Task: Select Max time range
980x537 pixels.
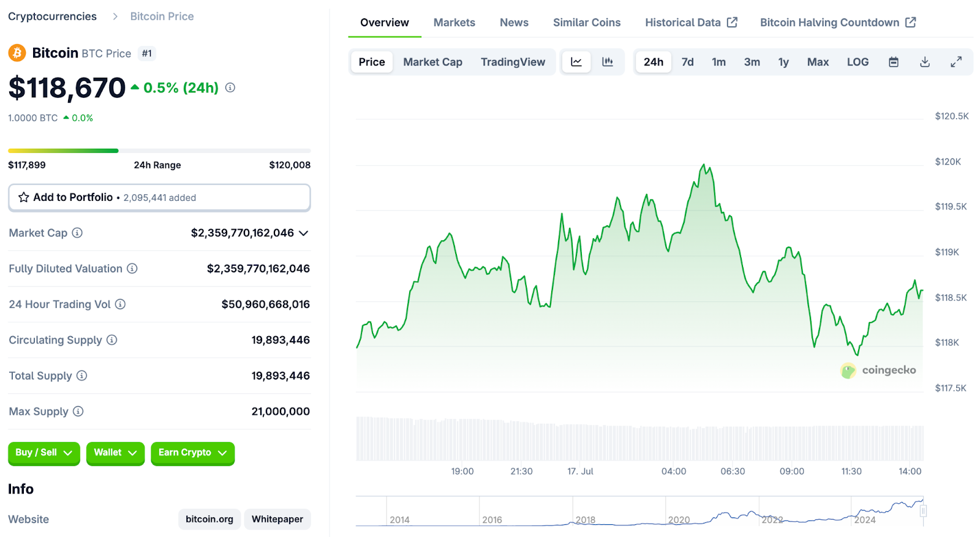Action: pos(818,62)
